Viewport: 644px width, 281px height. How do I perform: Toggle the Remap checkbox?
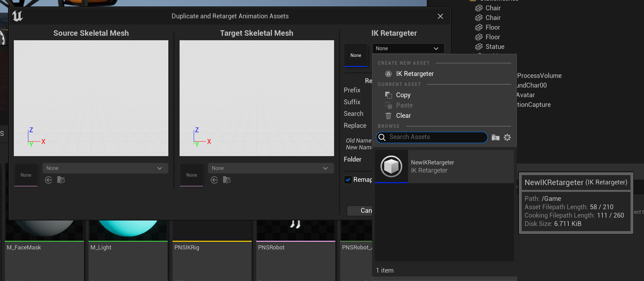[348, 180]
